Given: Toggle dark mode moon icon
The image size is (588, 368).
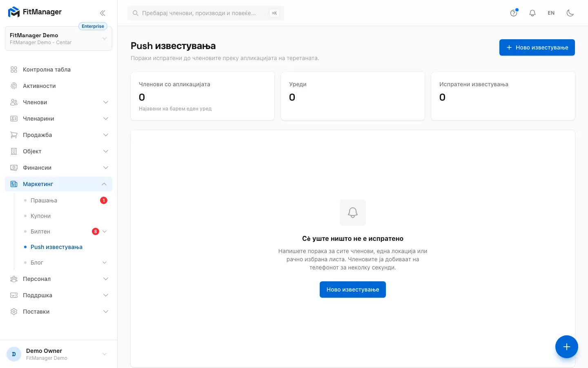Looking at the screenshot, I should (570, 13).
